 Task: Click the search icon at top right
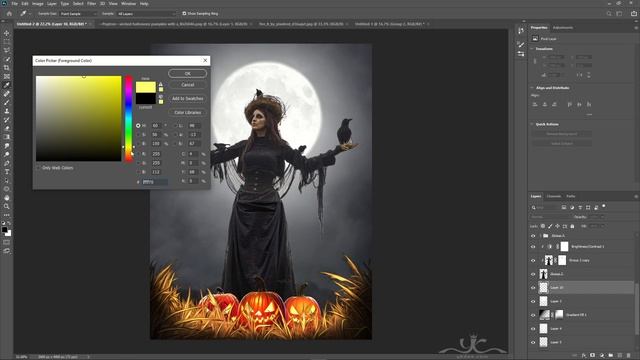609,13
